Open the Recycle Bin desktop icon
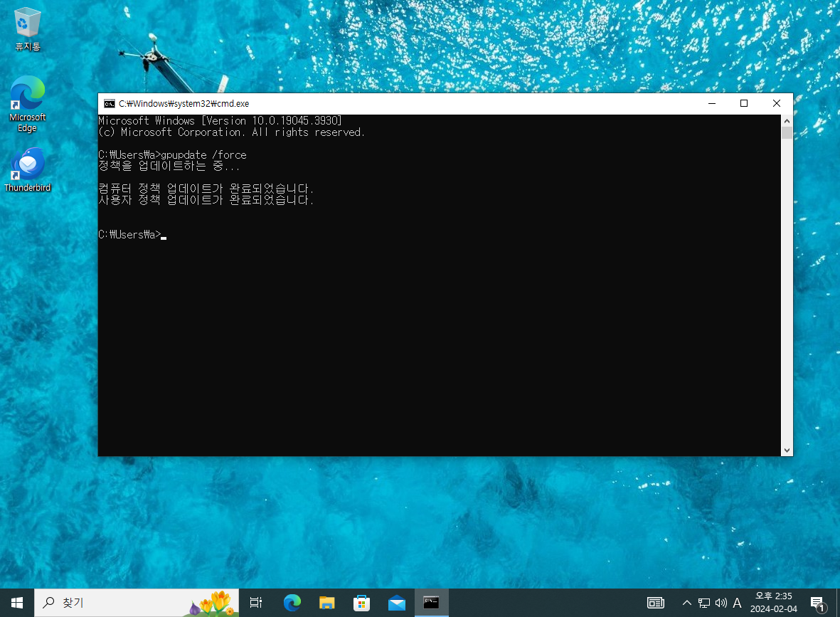The image size is (840, 617). (x=27, y=29)
